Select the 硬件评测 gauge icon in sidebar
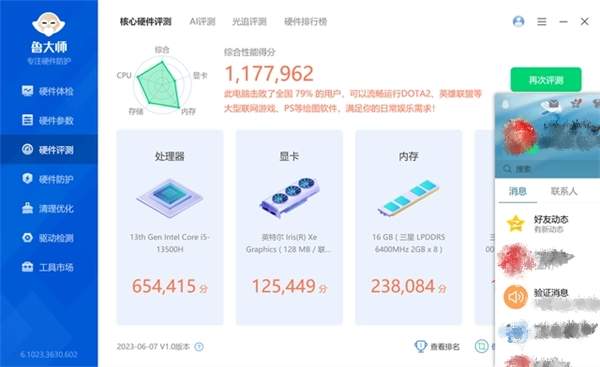The image size is (600, 367). 28,149
